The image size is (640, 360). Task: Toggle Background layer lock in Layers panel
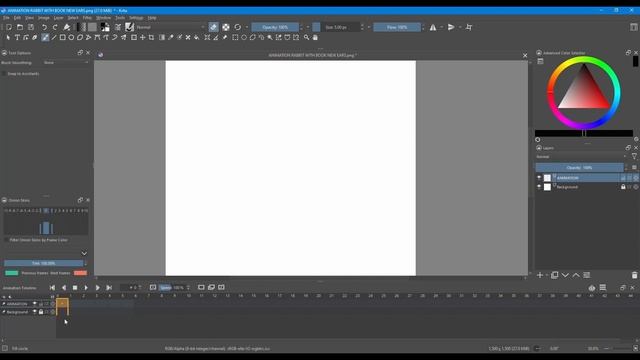pos(623,187)
